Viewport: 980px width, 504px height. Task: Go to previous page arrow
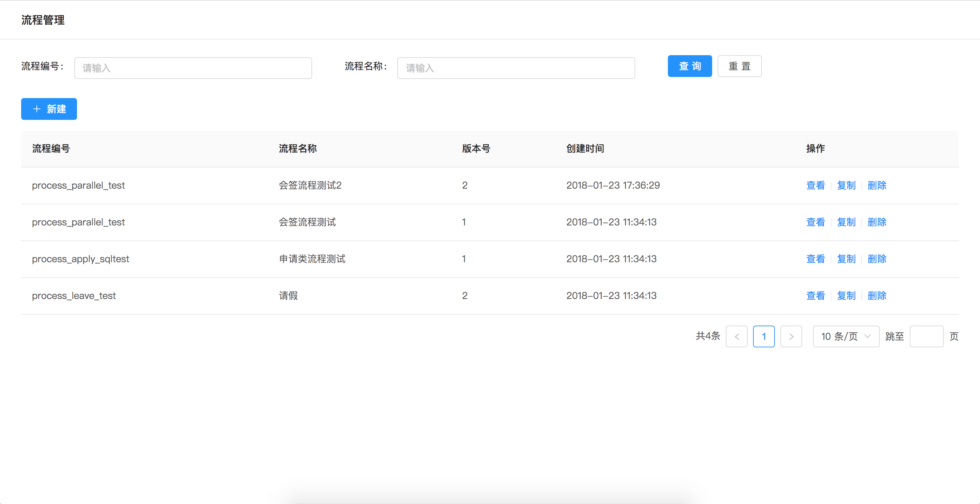(x=736, y=336)
